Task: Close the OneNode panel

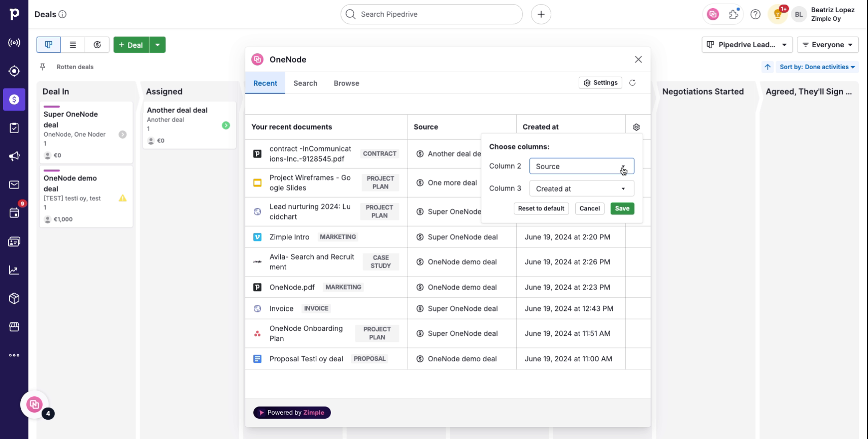Action: (x=639, y=59)
